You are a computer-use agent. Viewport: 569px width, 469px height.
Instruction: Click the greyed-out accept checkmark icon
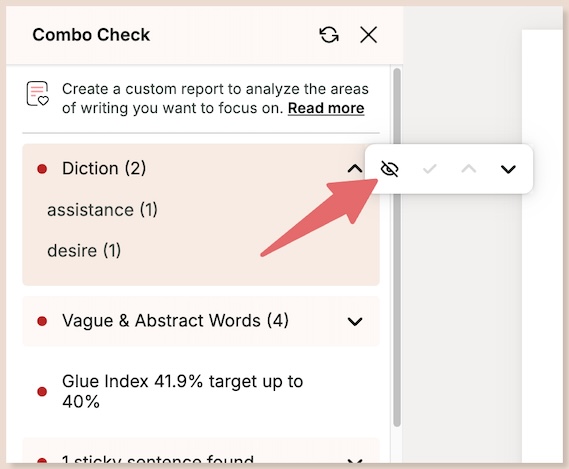430,169
